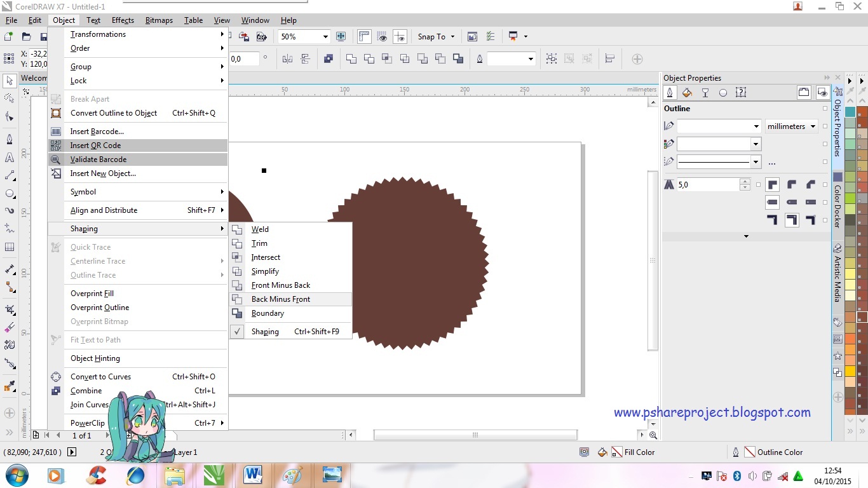Click the full-screen preview icon beside zoom
This screenshot has height=488, width=868.
(x=341, y=37)
